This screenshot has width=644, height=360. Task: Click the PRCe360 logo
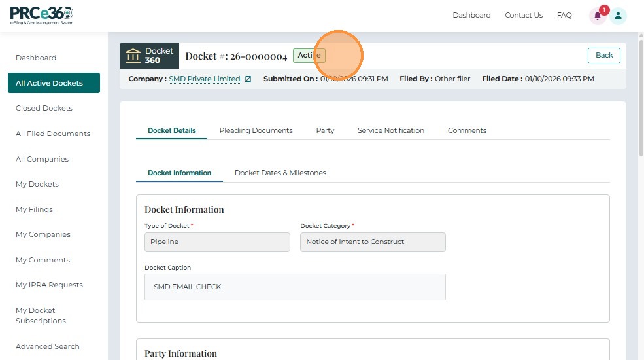(x=41, y=16)
